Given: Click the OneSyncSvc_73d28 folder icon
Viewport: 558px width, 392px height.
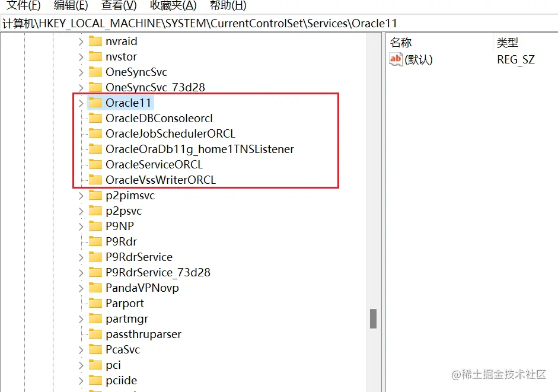Looking at the screenshot, I should [95, 87].
